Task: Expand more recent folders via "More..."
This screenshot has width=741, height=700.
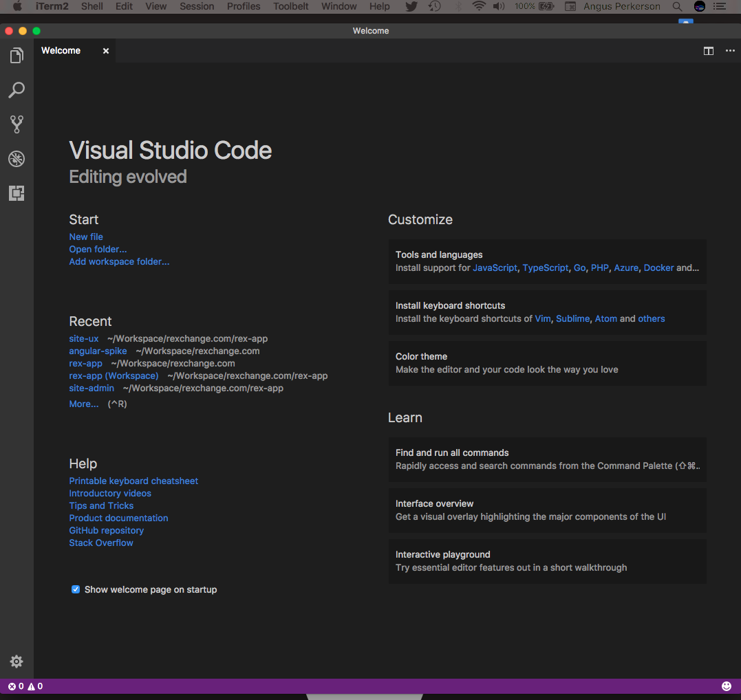Action: tap(83, 404)
